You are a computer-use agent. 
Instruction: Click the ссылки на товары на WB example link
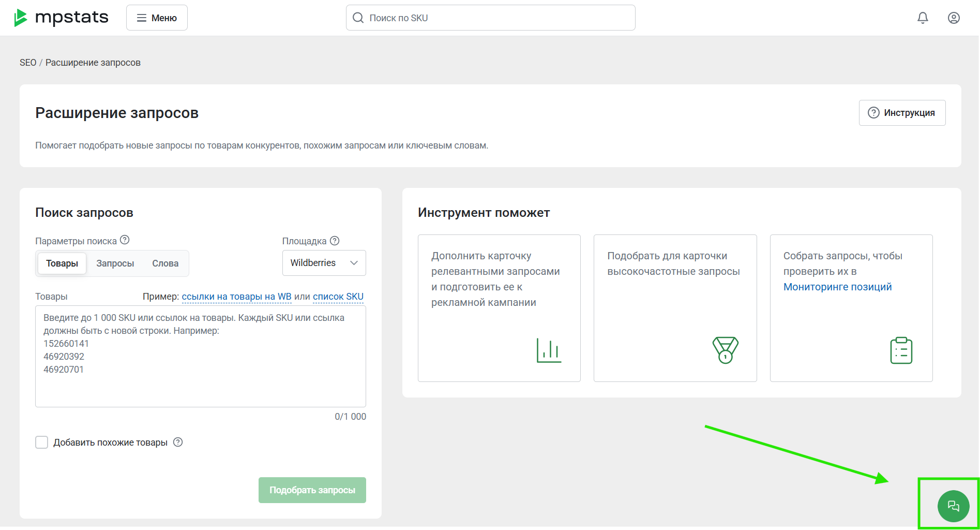point(237,297)
